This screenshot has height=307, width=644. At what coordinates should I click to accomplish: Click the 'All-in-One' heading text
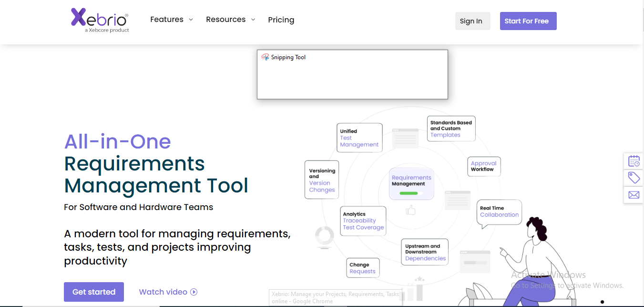118,141
